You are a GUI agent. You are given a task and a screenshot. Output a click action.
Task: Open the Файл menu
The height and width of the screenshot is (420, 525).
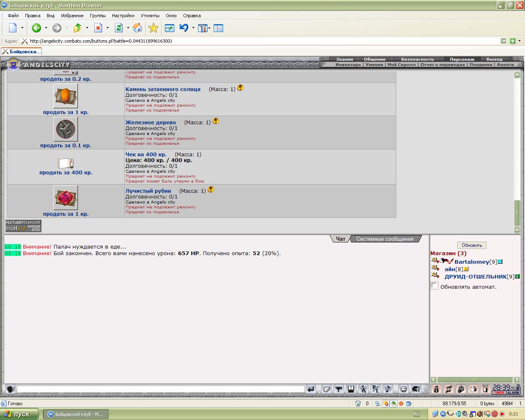pos(13,16)
